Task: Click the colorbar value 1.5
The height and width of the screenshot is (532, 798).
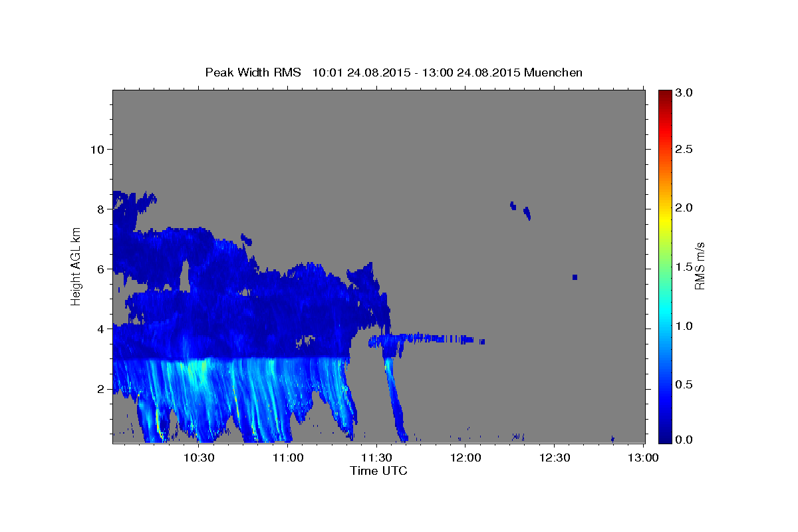Action: click(685, 267)
